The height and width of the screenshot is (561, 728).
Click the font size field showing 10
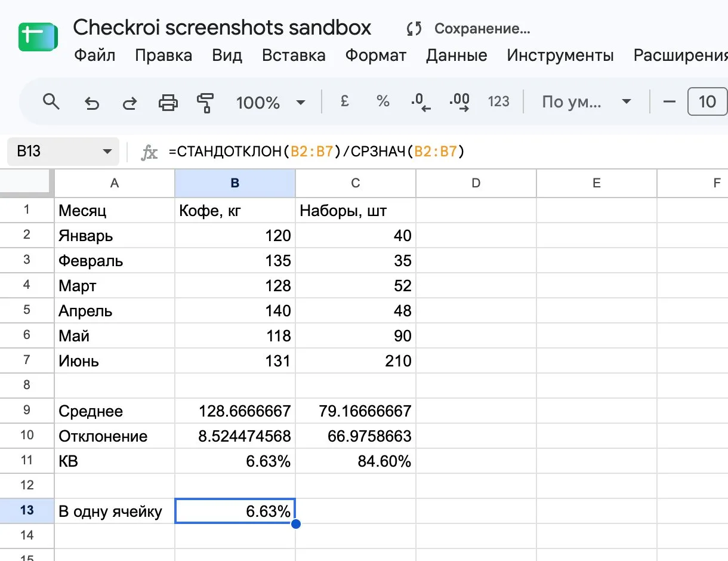coord(707,102)
